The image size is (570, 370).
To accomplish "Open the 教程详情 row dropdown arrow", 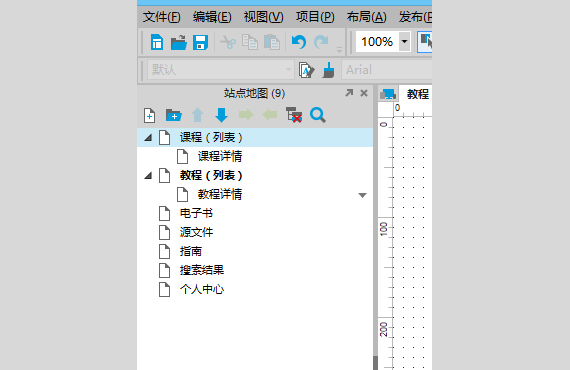I will 362,195.
